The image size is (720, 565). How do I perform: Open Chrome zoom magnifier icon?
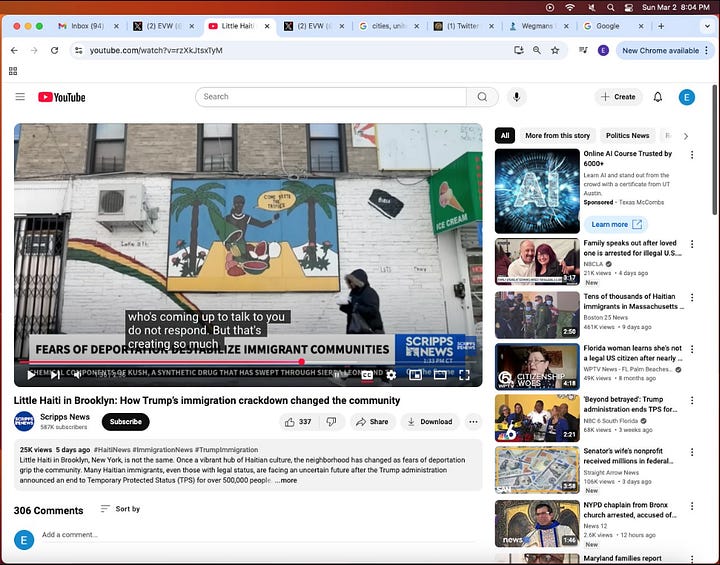(537, 51)
